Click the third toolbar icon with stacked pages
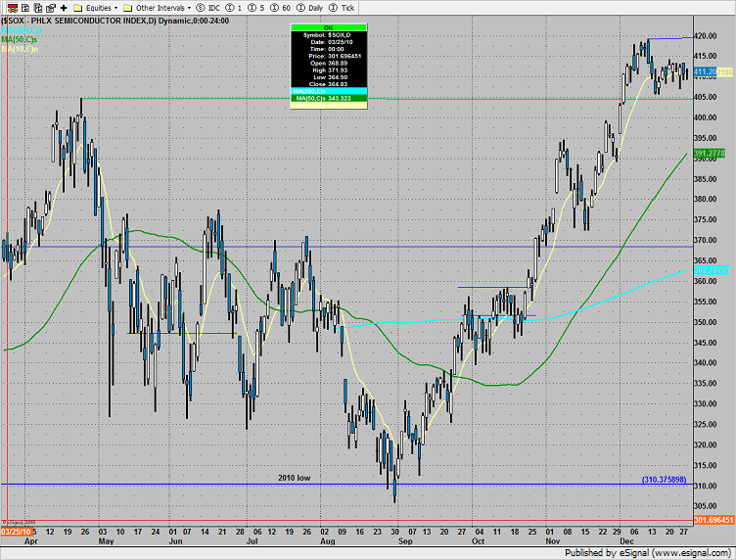 point(38,8)
